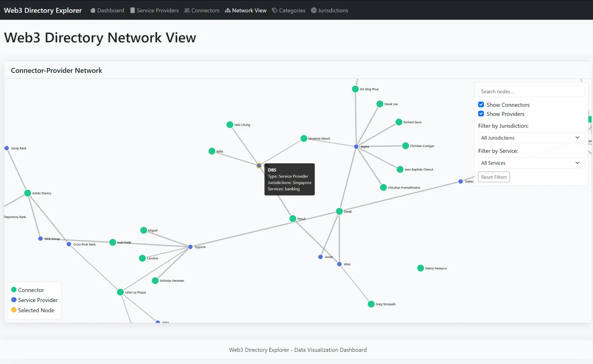Click the Reset Filters button

coord(494,177)
